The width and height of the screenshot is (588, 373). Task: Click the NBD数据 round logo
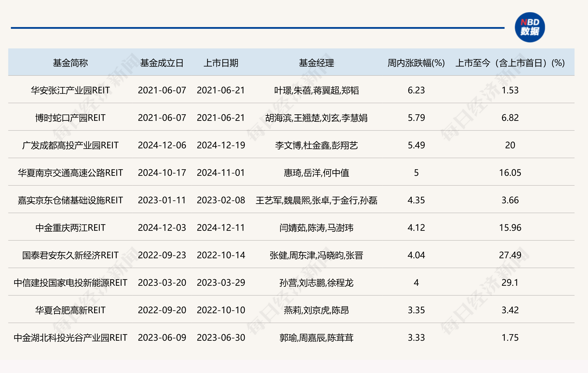(530, 27)
